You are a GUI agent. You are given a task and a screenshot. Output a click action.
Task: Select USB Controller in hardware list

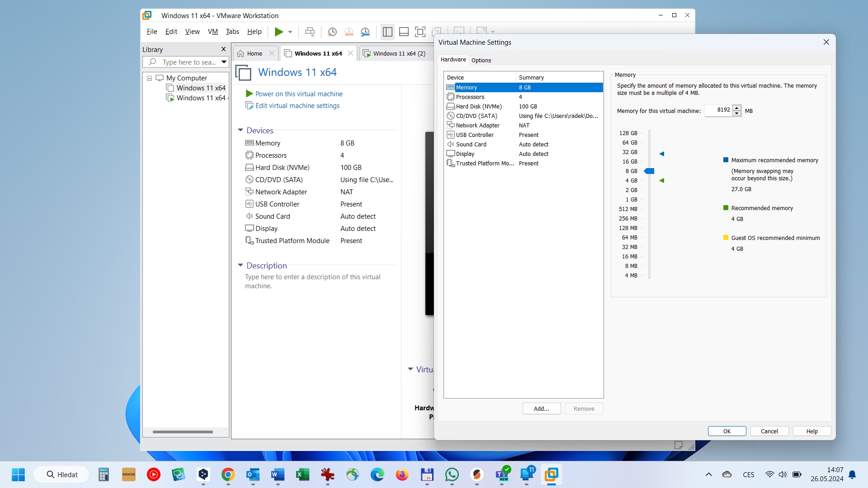coord(524,135)
